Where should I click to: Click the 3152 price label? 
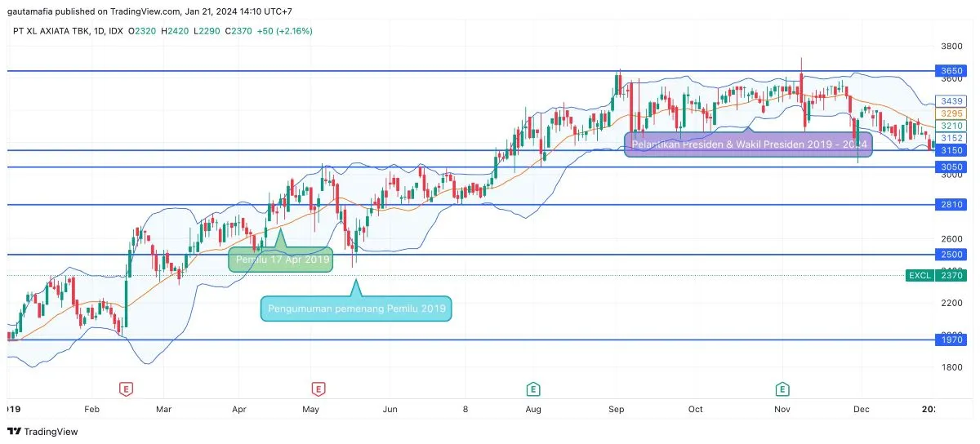(x=951, y=139)
